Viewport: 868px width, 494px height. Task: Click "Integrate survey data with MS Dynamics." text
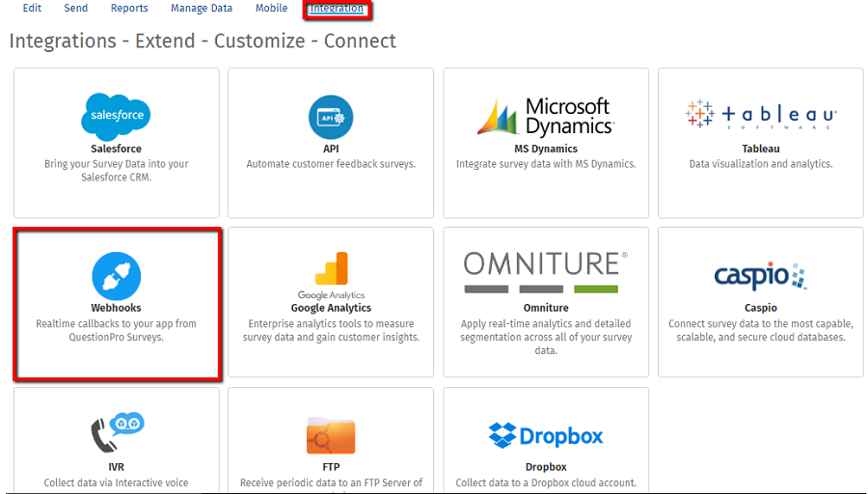click(546, 164)
